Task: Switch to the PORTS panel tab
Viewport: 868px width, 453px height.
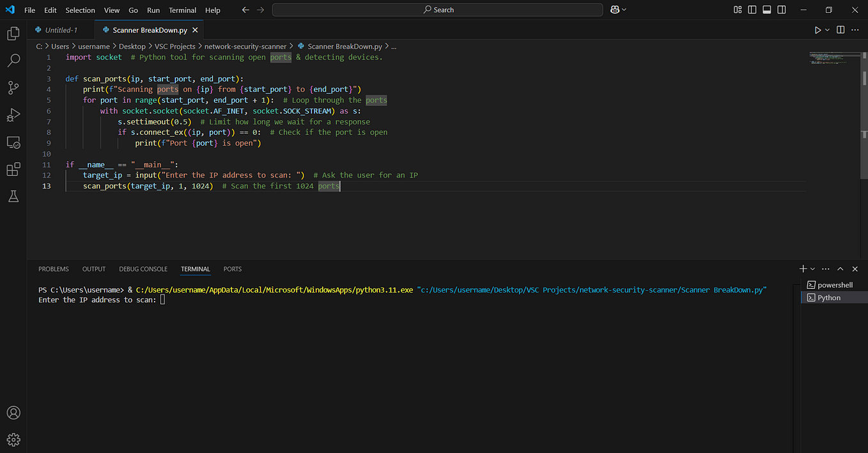Action: click(x=233, y=269)
